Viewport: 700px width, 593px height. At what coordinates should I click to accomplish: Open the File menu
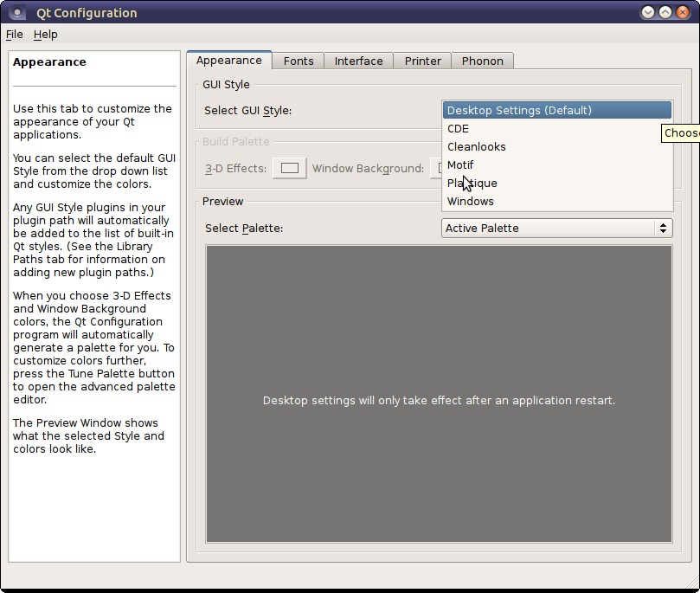15,35
